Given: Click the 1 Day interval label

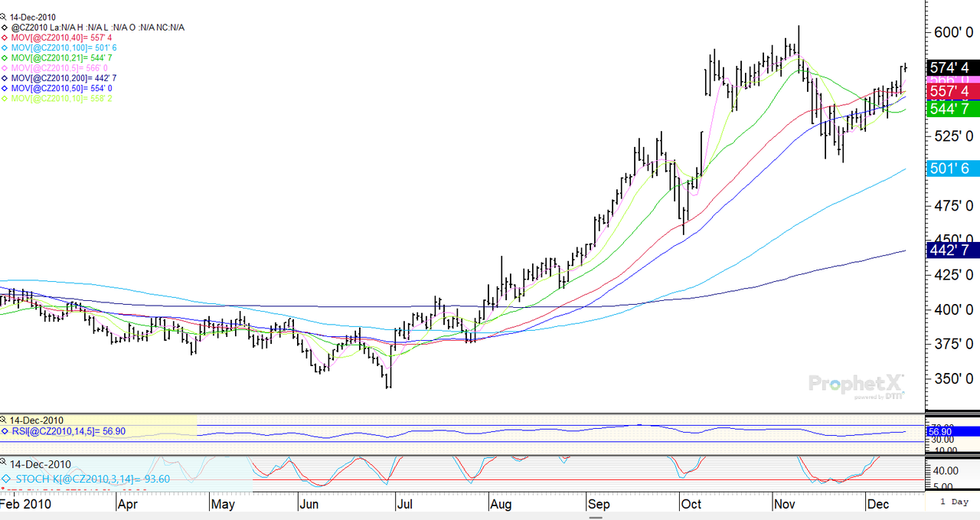Looking at the screenshot, I should (x=954, y=502).
